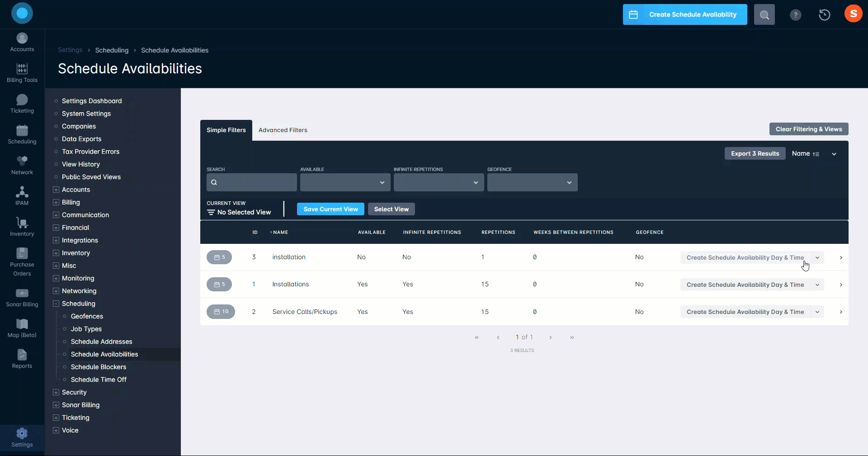Click the Create Schedule Availability button
Image resolution: width=868 pixels, height=456 pixels.
tap(685, 15)
